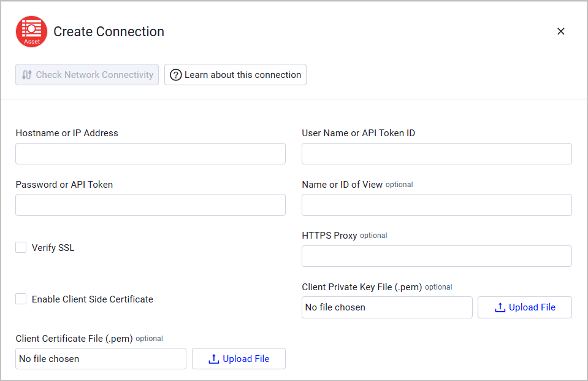Image resolution: width=588 pixels, height=381 pixels.
Task: Click the HTTPS Proxy label
Action: (x=329, y=236)
